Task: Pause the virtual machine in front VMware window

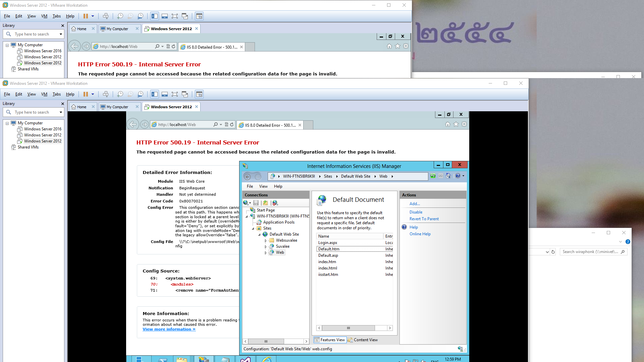Action: pos(86,94)
